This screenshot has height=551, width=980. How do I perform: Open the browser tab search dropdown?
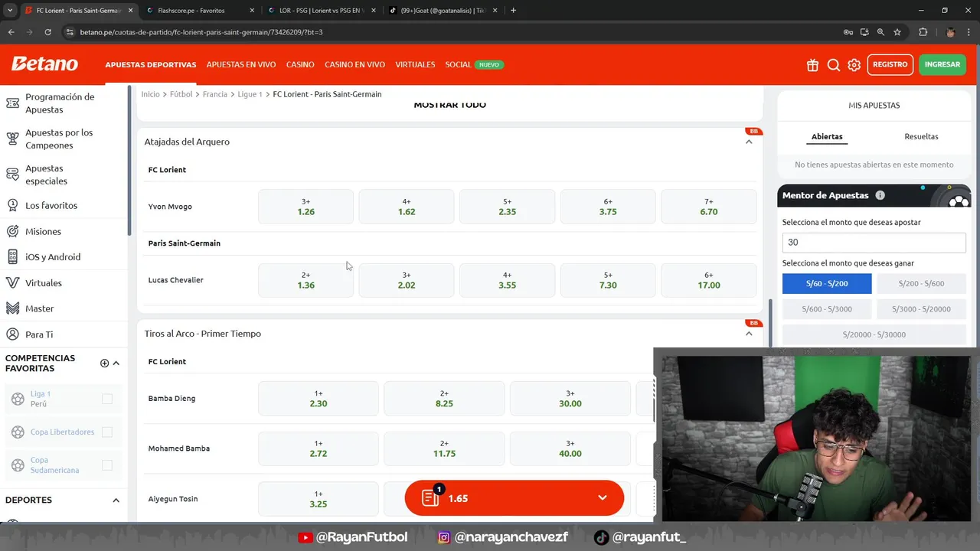pos(10,11)
